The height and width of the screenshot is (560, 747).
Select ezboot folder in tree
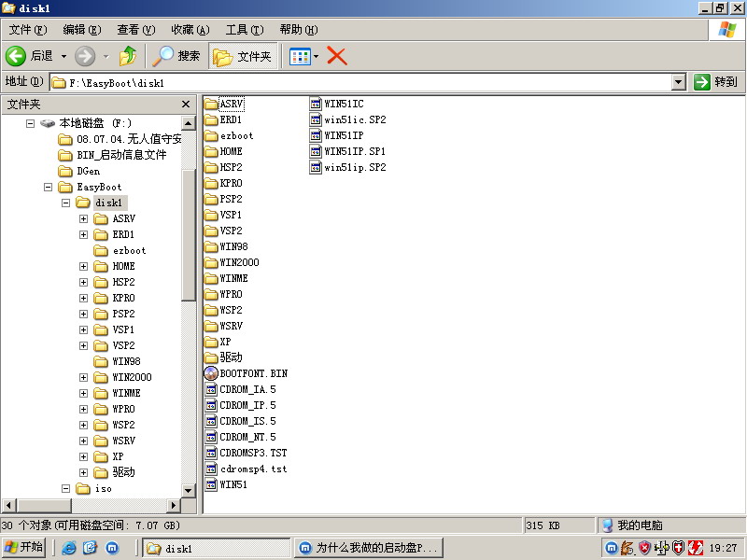(120, 250)
